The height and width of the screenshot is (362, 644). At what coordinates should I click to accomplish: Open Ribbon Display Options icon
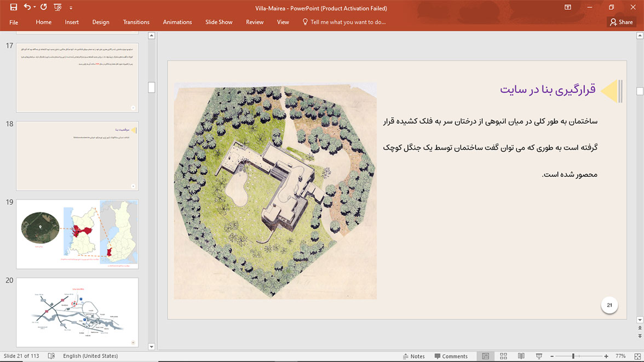(x=567, y=8)
